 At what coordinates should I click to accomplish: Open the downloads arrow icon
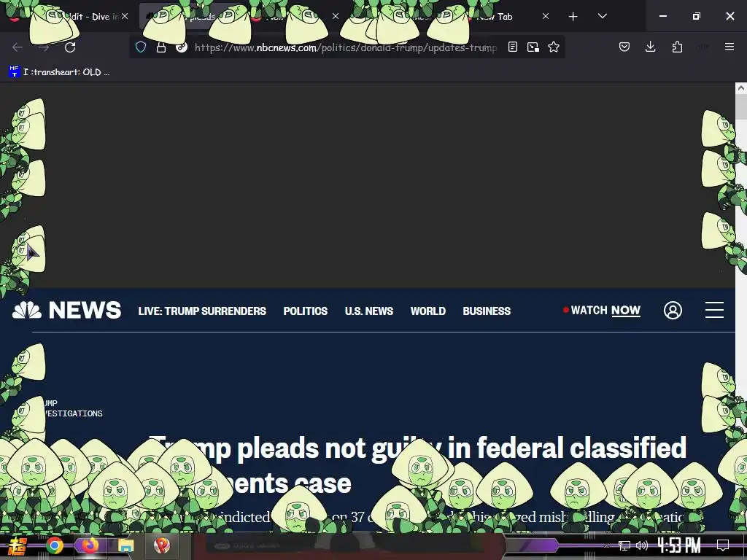pyautogui.click(x=650, y=47)
